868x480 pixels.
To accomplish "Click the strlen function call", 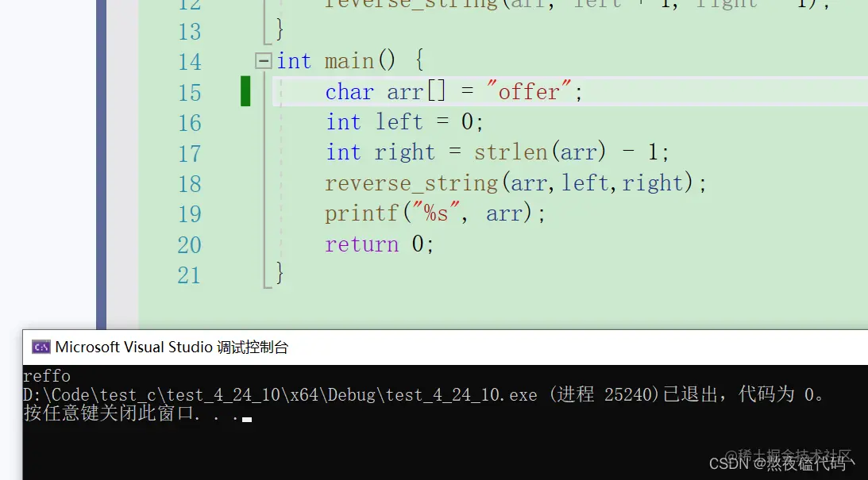I will click(540, 152).
